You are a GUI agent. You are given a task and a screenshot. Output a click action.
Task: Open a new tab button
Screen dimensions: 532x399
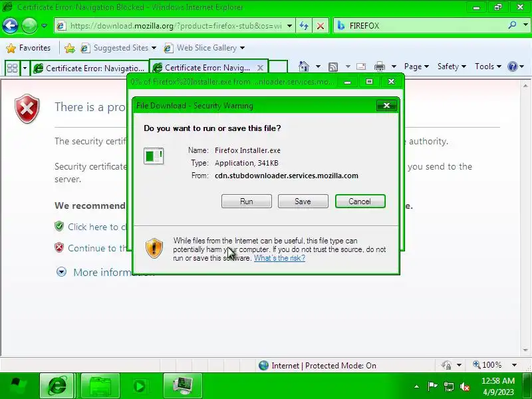tap(278, 67)
